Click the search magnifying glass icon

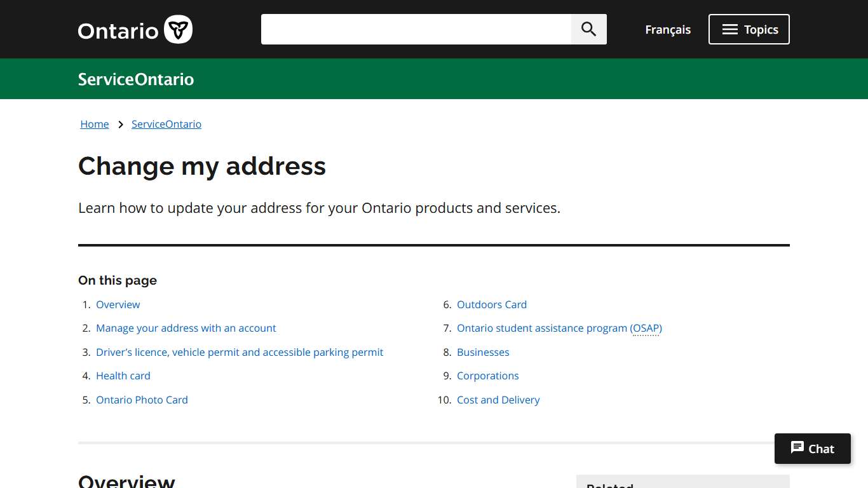click(x=588, y=29)
